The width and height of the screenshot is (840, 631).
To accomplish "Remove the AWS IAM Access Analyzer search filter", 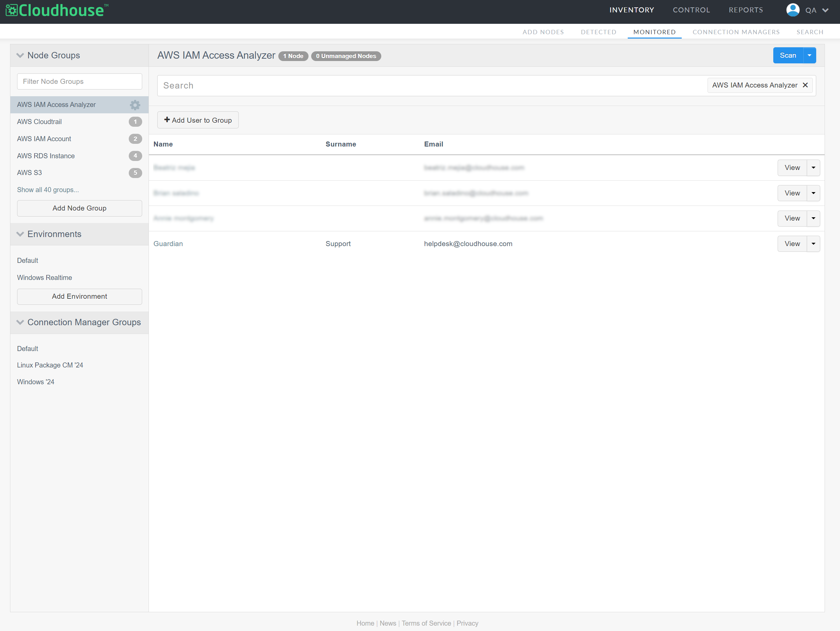I will pyautogui.click(x=805, y=85).
